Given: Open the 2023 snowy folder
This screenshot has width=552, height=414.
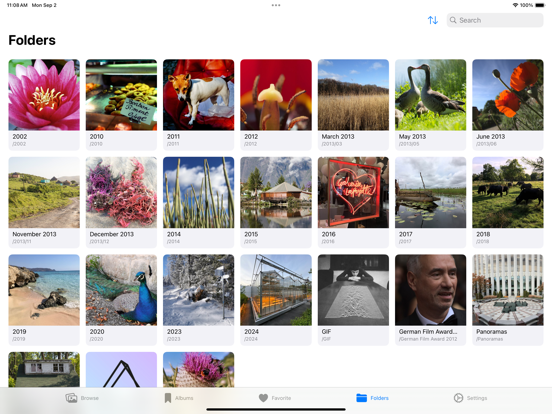Looking at the screenshot, I should (199, 300).
